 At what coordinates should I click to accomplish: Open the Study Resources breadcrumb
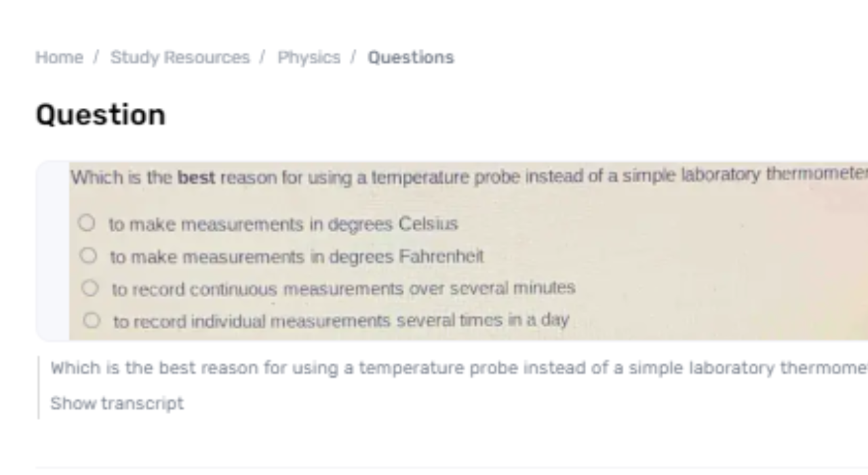(180, 58)
